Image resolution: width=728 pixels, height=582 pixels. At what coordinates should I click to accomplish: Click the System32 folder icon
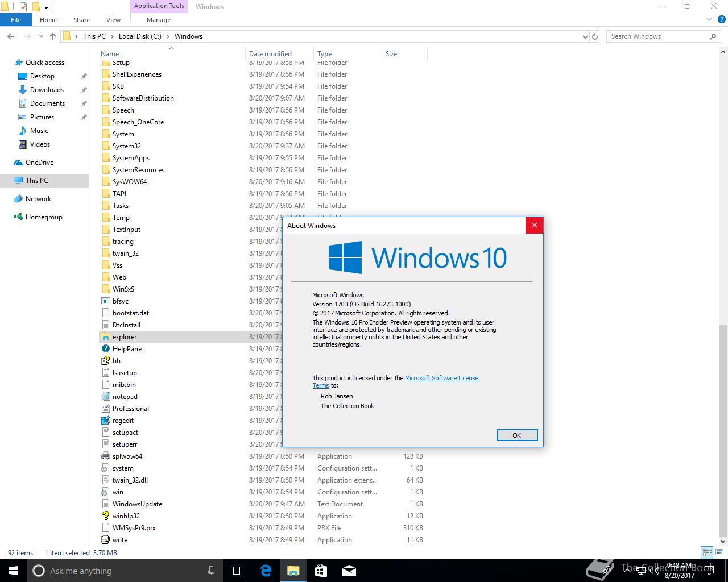click(x=105, y=146)
